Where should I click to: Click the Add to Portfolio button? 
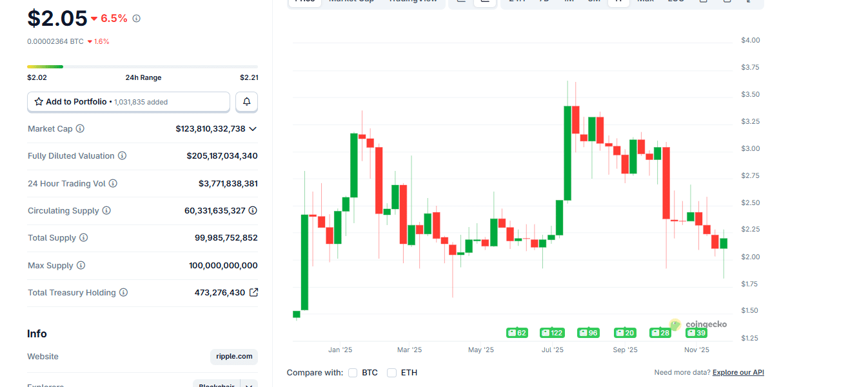point(128,102)
